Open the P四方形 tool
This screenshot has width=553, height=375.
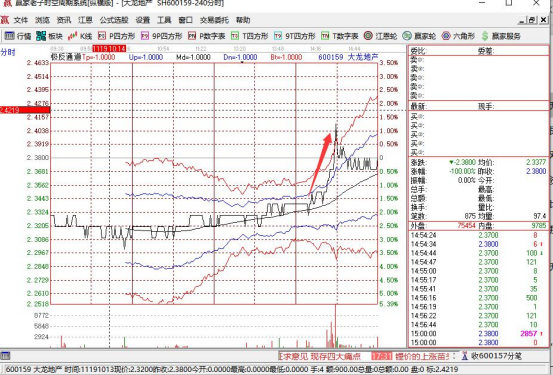[116, 36]
